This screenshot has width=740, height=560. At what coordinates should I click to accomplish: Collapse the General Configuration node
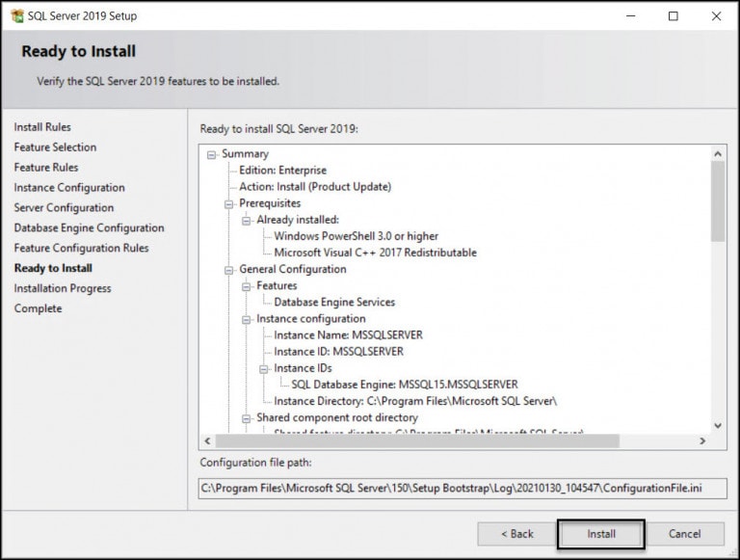229,271
